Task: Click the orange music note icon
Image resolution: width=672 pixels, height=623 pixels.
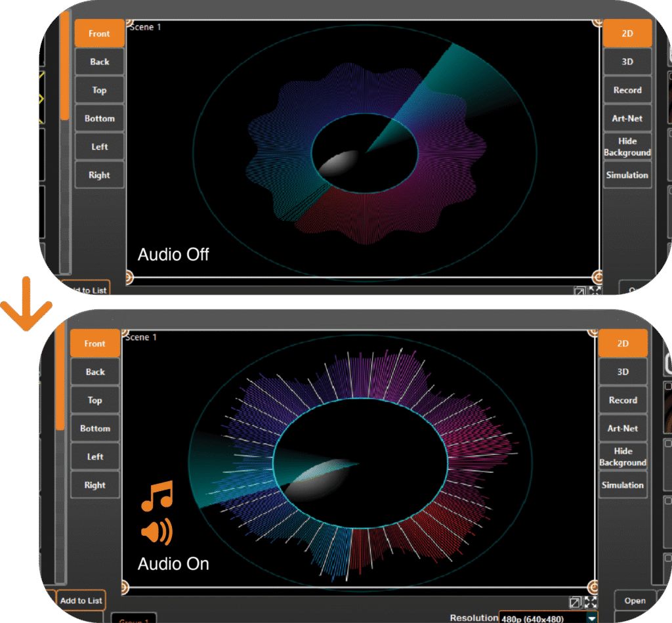Action: click(x=156, y=497)
